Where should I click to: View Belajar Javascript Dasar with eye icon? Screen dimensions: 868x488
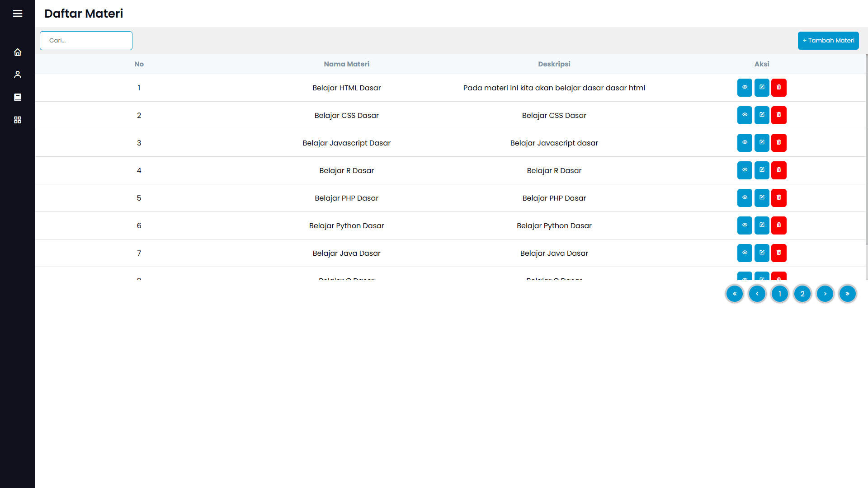point(745,143)
